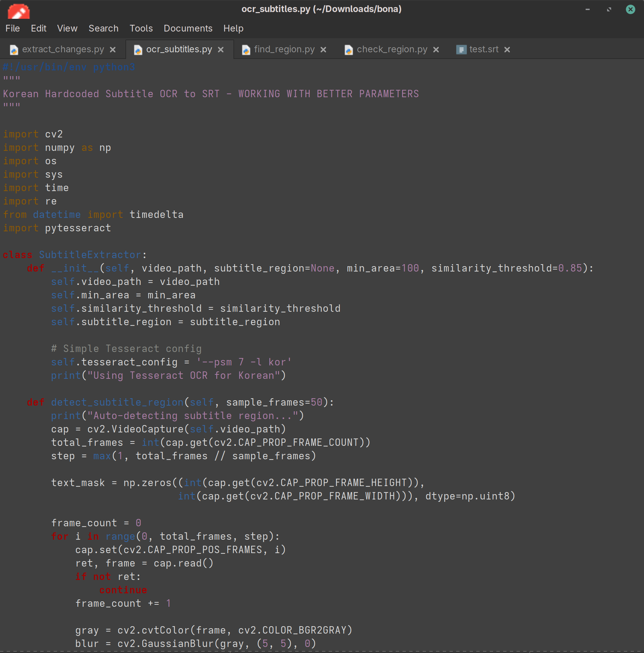
Task: Click the 'text_mask = np.zeros' line
Action: [238, 483]
